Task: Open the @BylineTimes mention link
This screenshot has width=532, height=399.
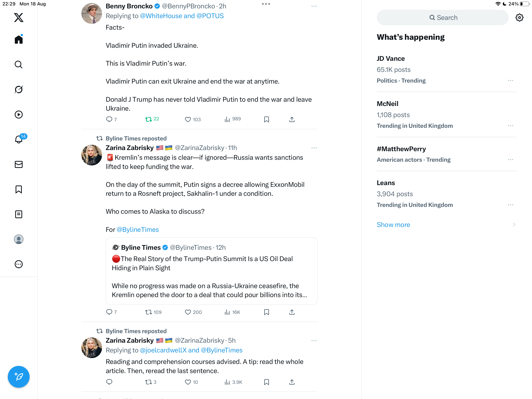Action: tap(137, 230)
